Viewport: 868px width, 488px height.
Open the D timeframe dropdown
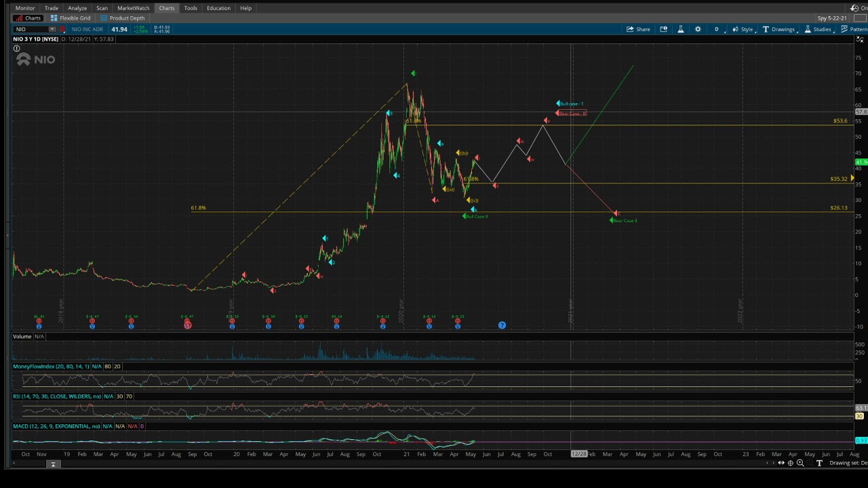pos(719,29)
